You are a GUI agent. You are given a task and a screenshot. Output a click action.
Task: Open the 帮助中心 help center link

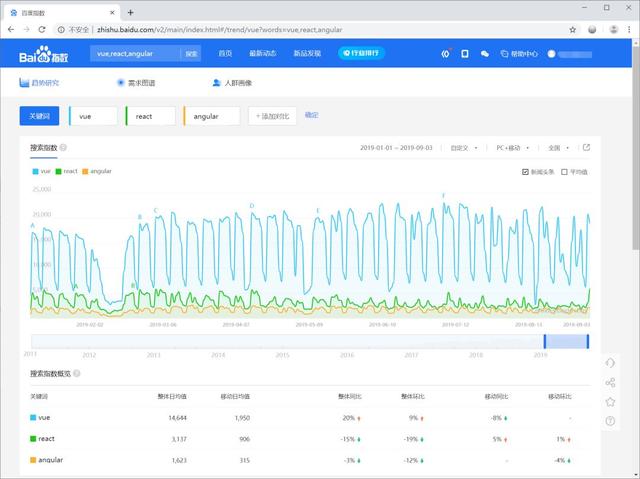(519, 53)
